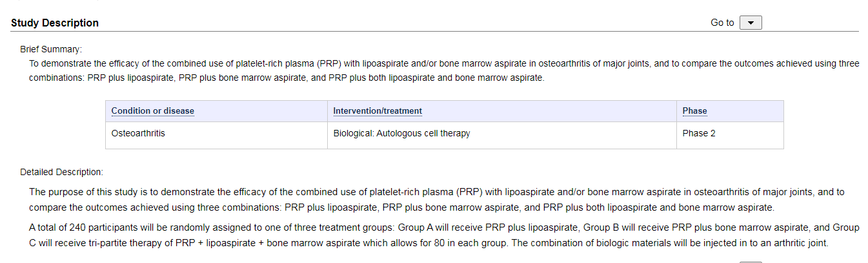
Task: Select the Phase 2 table cell
Action: click(730, 135)
